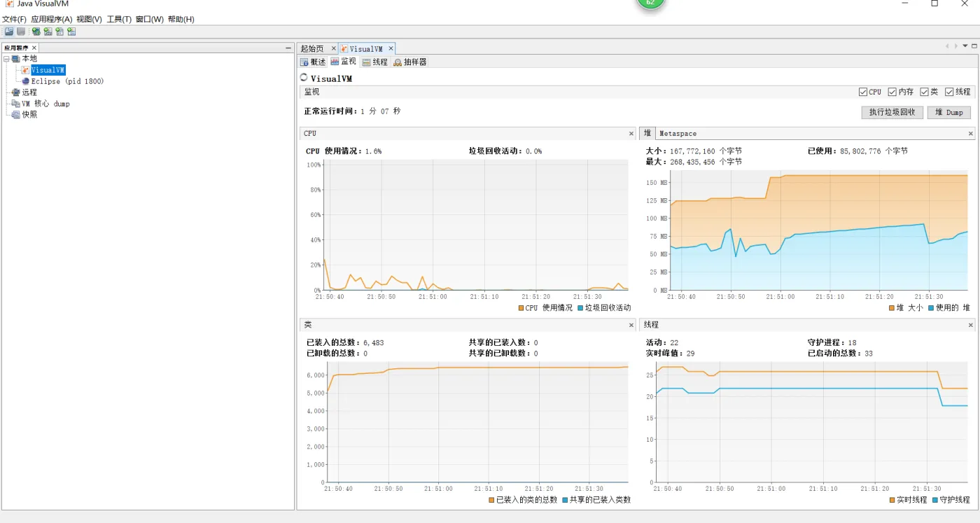This screenshot has width=980, height=523.
Task: Click the Load Snapshot toolbar icon
Action: (9, 32)
